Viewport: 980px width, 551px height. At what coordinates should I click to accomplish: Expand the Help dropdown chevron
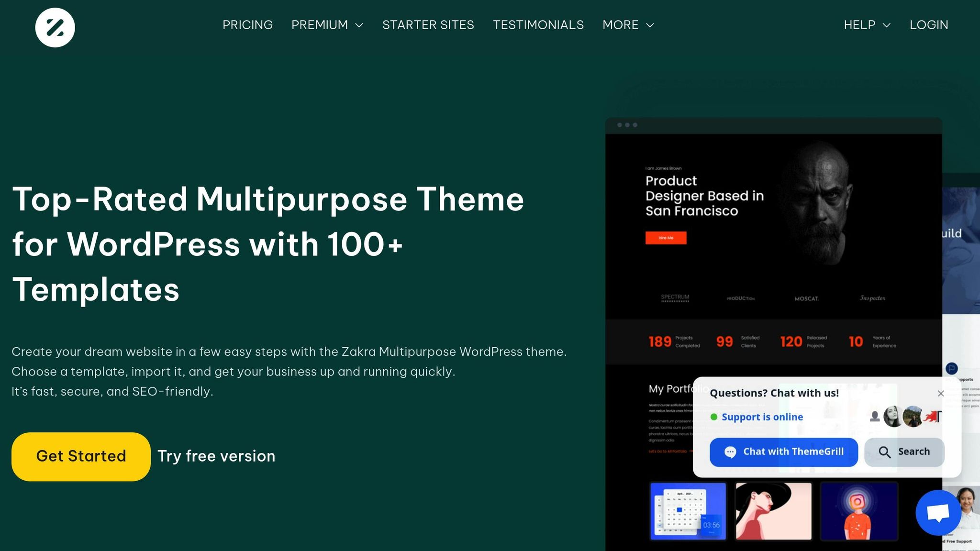tap(887, 25)
